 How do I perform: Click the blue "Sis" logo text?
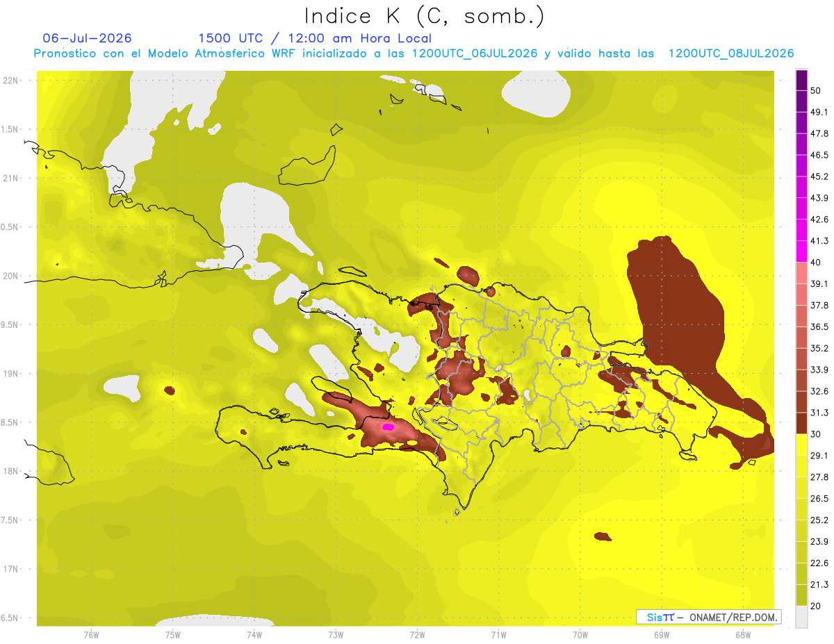pyautogui.click(x=654, y=617)
